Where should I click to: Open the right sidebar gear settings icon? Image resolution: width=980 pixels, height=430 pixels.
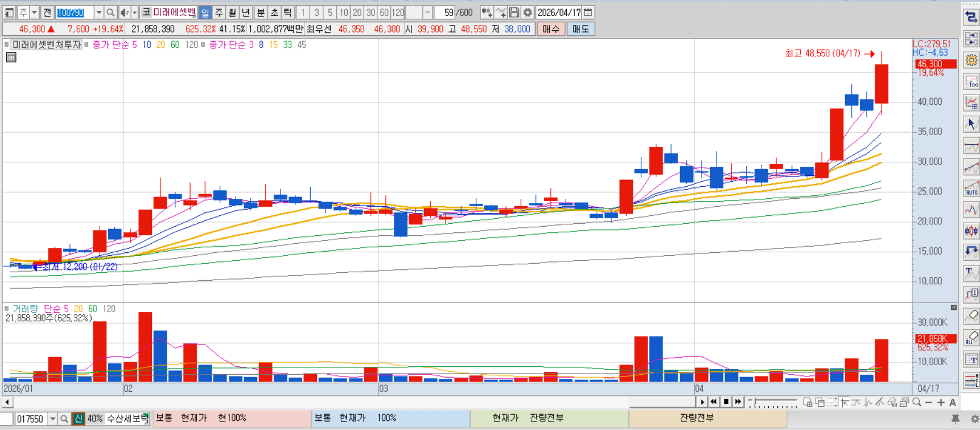coord(971,60)
